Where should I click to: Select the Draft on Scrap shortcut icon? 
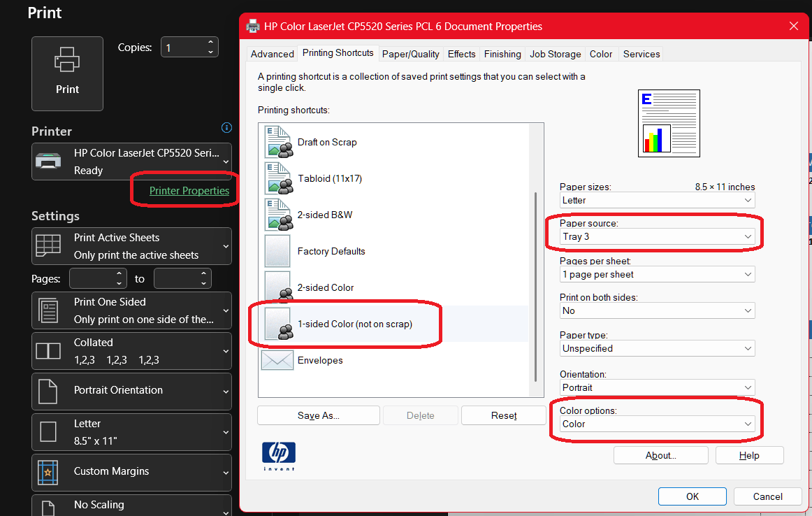point(279,142)
